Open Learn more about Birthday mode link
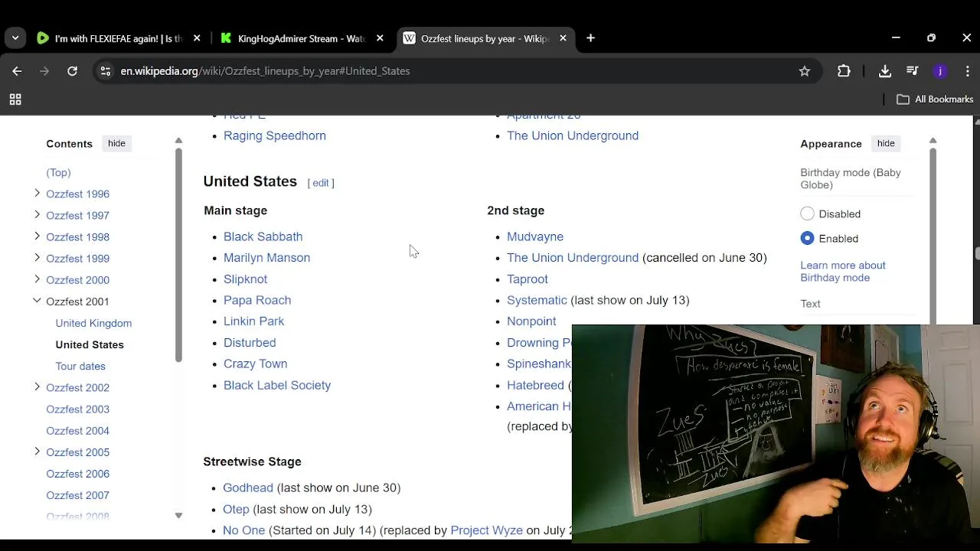 [x=842, y=272]
